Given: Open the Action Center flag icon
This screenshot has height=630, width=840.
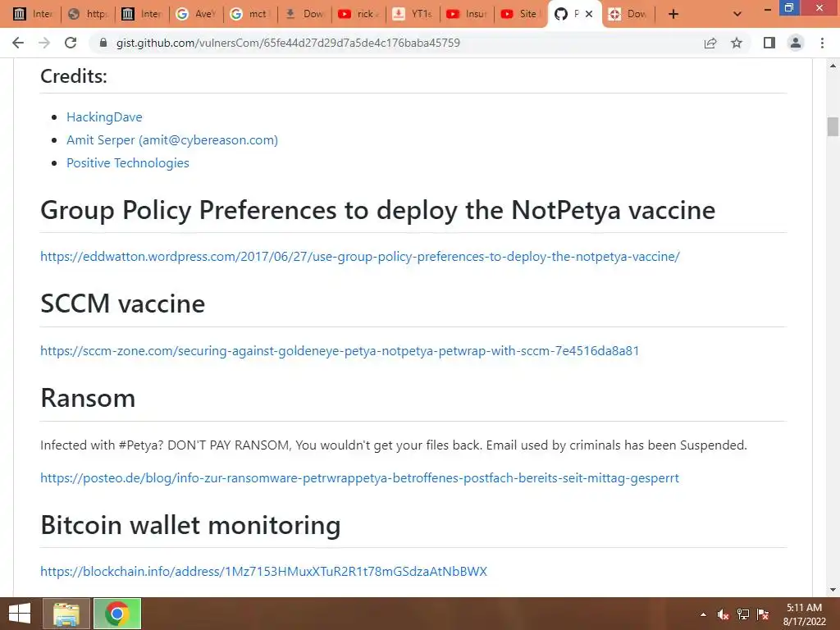Looking at the screenshot, I should [x=763, y=614].
